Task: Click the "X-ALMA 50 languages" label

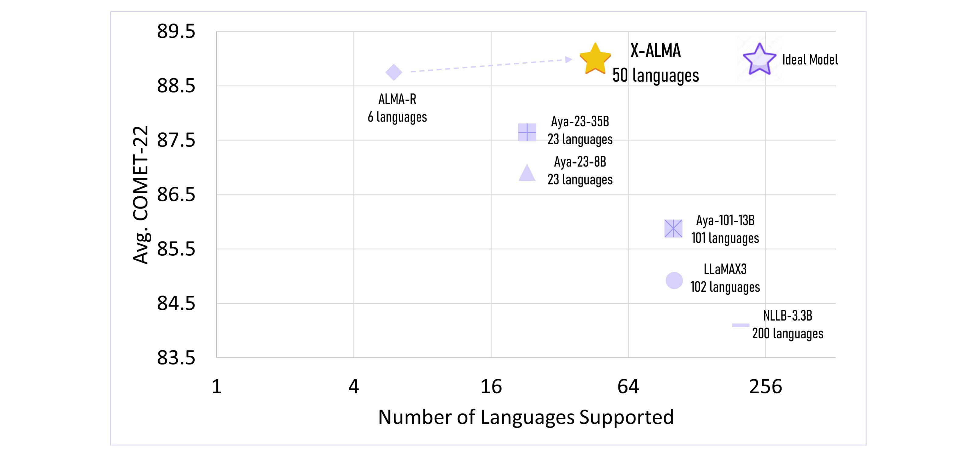Action: click(656, 63)
